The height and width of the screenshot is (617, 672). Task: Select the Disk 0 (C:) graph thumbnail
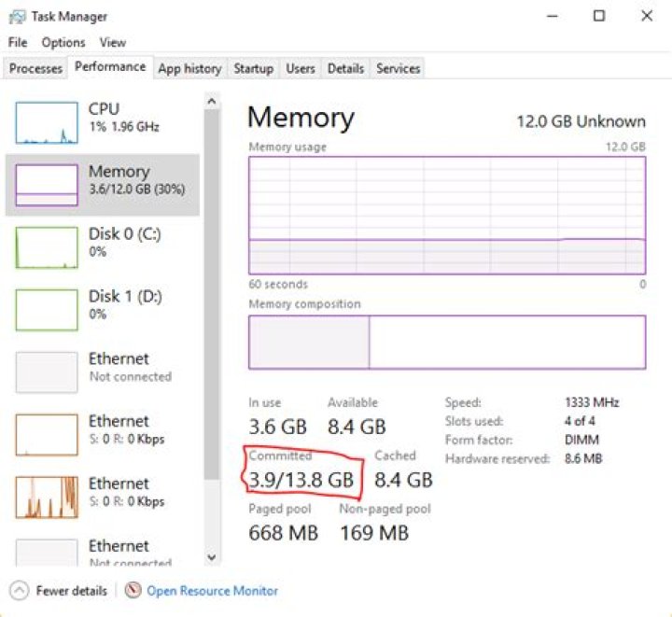coord(47,247)
